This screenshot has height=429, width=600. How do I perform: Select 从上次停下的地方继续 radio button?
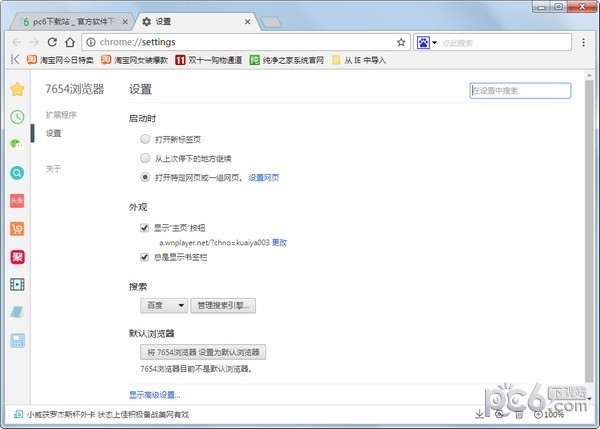point(145,158)
